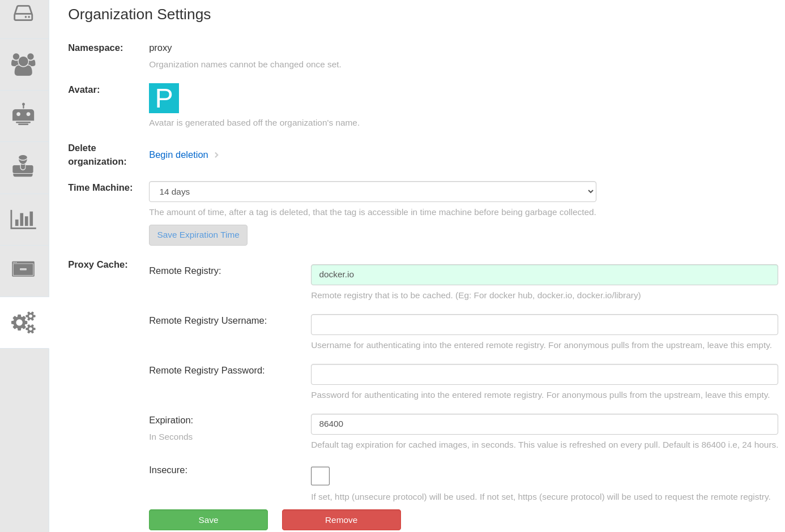The width and height of the screenshot is (785, 532).
Task: Show Usage Logs bar chart icon
Action: point(23,219)
